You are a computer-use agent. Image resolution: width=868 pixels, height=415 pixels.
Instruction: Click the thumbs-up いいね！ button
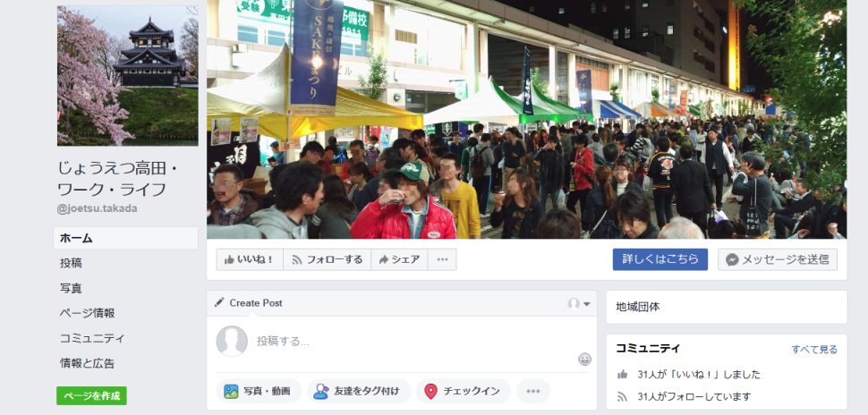click(250, 259)
